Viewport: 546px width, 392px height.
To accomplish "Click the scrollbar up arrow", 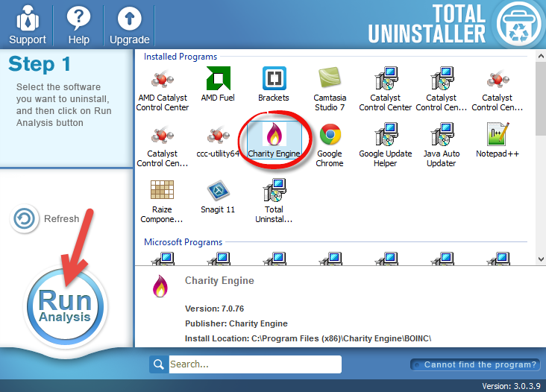I will [541, 56].
